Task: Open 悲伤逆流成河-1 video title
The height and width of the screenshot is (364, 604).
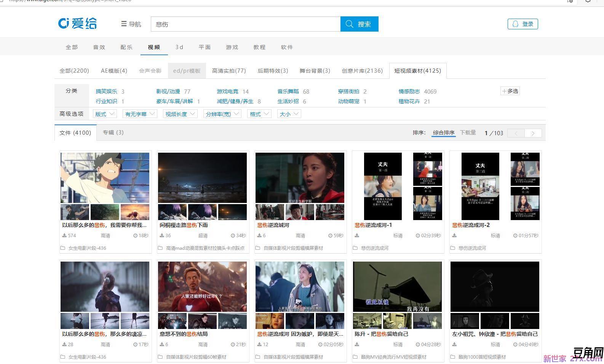Action: (x=373, y=225)
